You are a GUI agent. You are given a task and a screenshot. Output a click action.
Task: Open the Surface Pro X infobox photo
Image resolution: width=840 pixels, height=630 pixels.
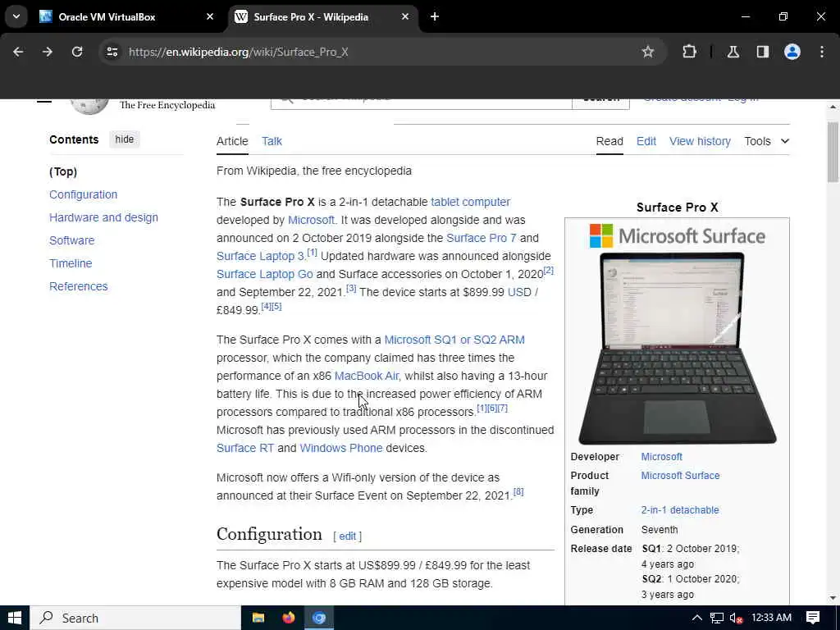[677, 348]
